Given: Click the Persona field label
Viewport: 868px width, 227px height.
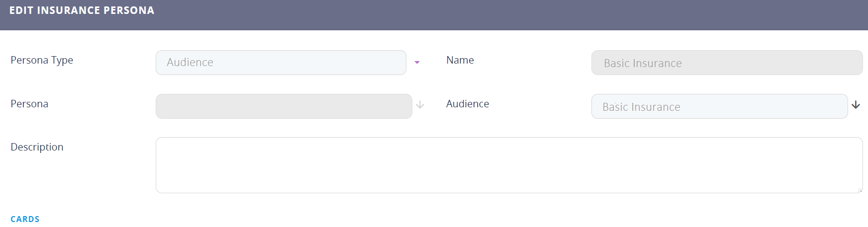Looking at the screenshot, I should coord(29,104).
